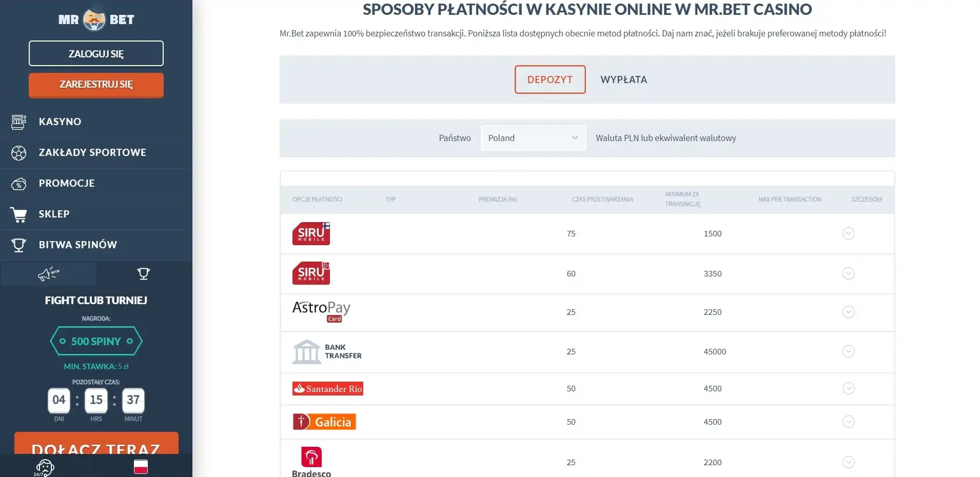
Task: Switch to the Wypłata tab
Action: (x=623, y=79)
